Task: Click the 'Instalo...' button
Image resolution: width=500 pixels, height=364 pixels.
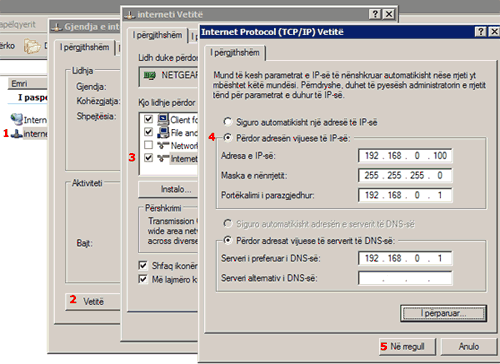Action: click(168, 189)
